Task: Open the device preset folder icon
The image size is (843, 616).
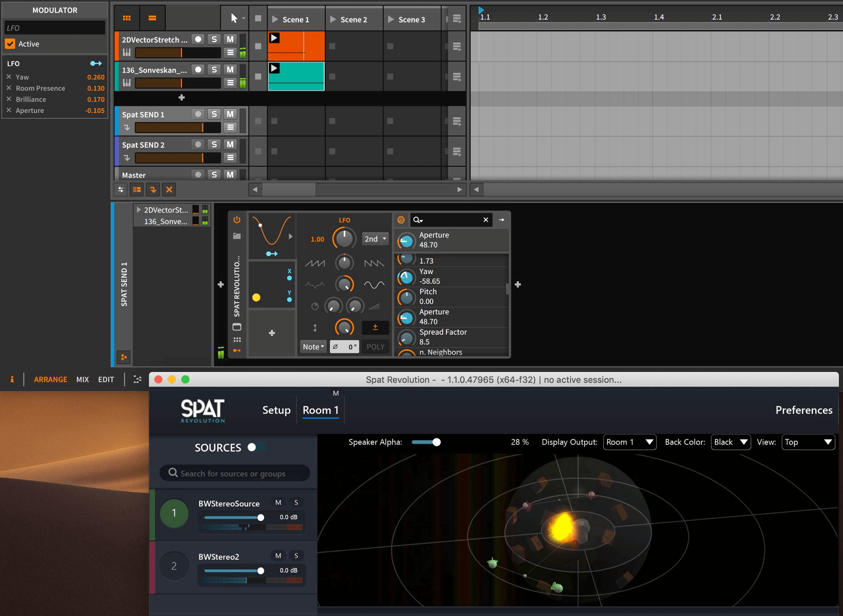Action: (x=237, y=236)
